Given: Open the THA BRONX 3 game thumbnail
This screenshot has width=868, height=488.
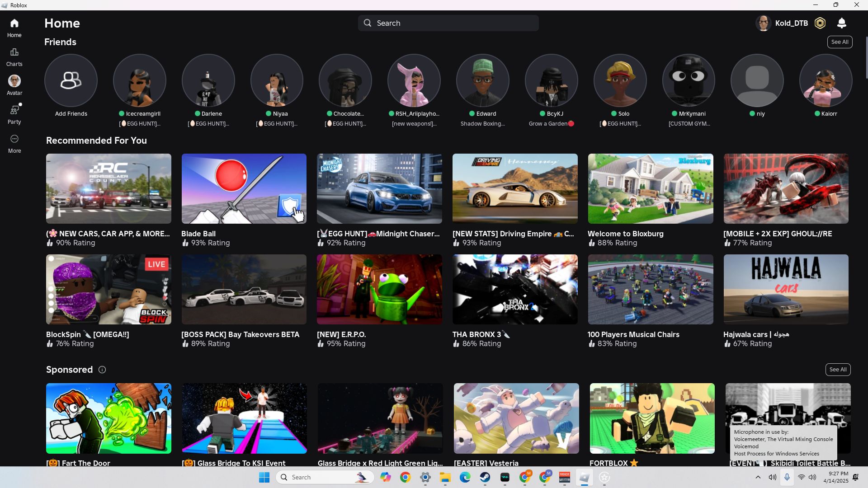Looking at the screenshot, I should pyautogui.click(x=514, y=289).
